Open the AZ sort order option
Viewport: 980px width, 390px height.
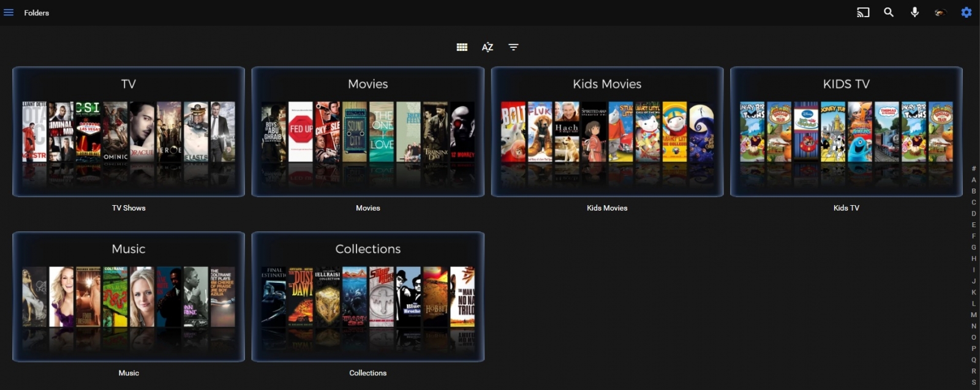pyautogui.click(x=488, y=47)
